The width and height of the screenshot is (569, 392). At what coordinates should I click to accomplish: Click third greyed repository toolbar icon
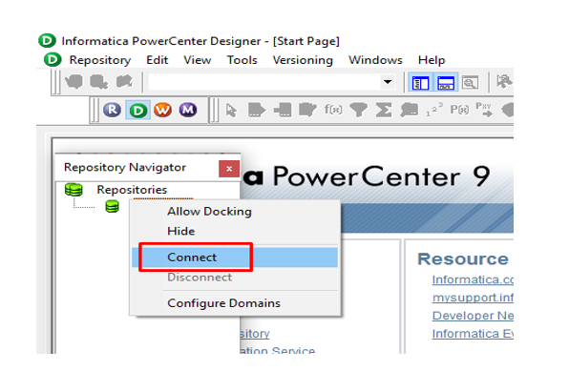pyautogui.click(x=124, y=81)
